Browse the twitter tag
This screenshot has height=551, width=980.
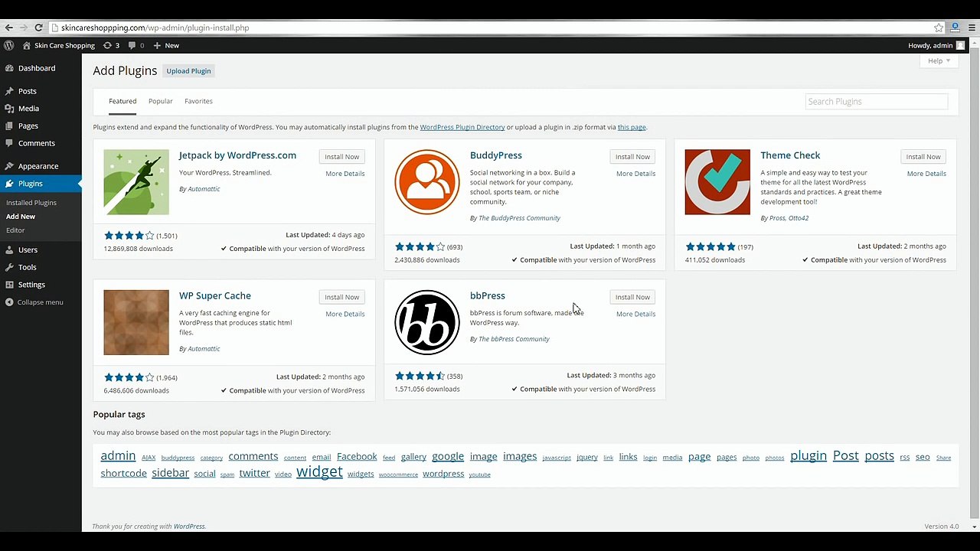tap(254, 474)
